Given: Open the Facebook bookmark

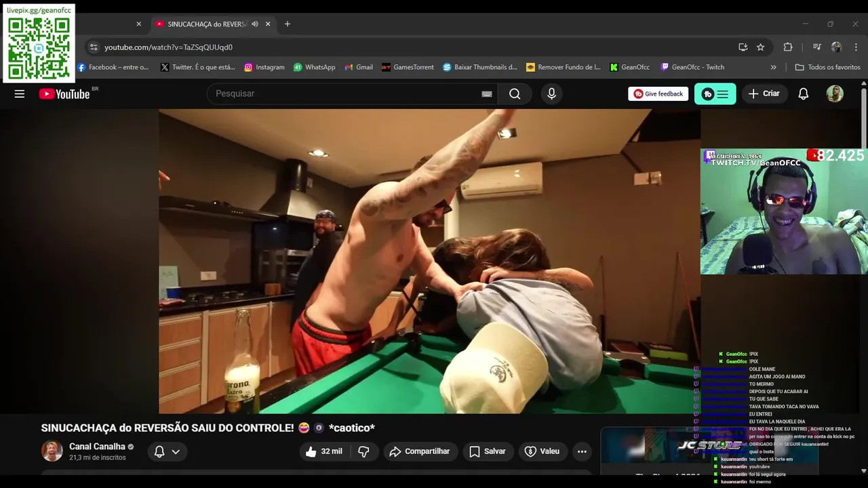Looking at the screenshot, I should tap(113, 67).
